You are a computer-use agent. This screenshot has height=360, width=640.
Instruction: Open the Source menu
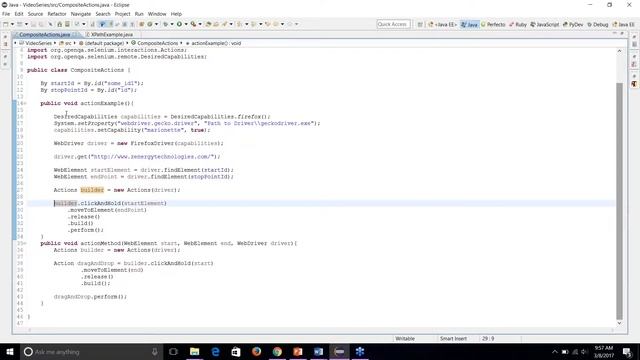click(35, 14)
